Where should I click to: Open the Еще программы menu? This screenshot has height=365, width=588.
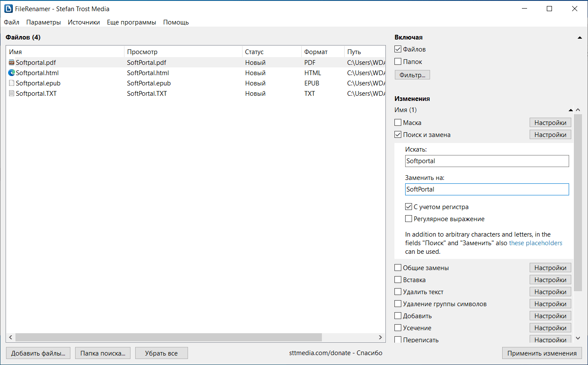[131, 22]
